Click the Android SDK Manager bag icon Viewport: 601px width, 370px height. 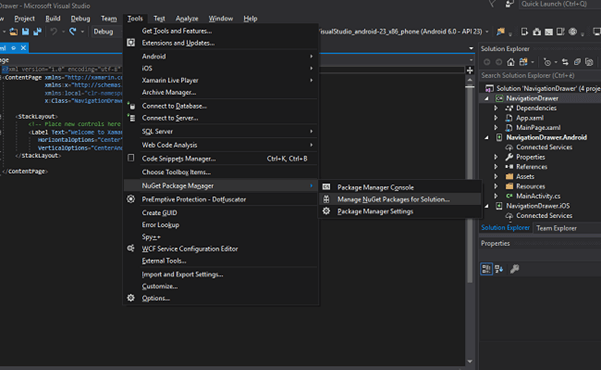pos(537,32)
